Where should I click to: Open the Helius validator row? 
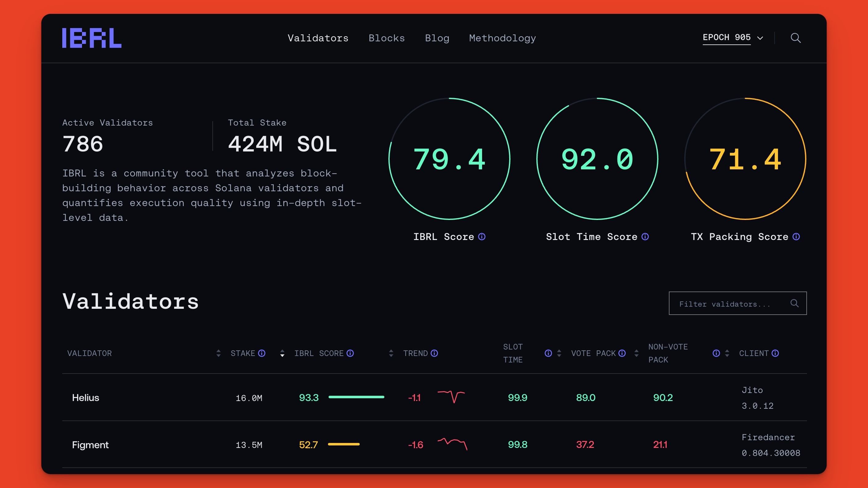tap(86, 398)
